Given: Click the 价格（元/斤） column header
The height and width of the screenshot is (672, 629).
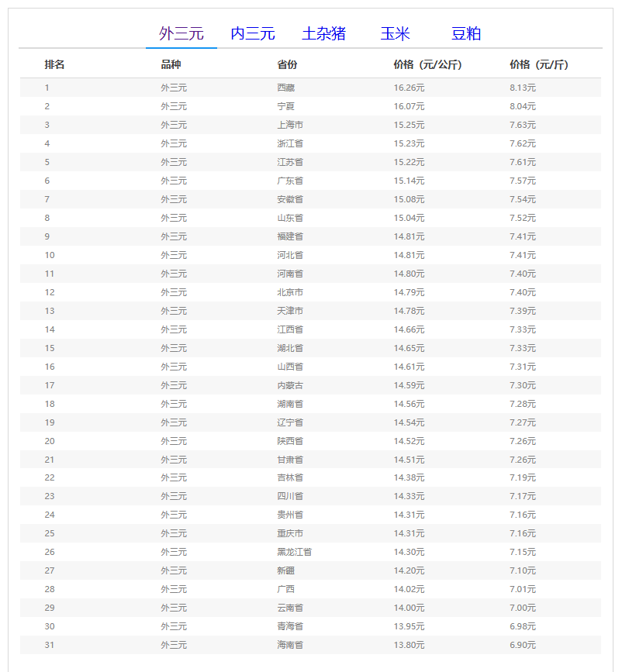Looking at the screenshot, I should (539, 64).
